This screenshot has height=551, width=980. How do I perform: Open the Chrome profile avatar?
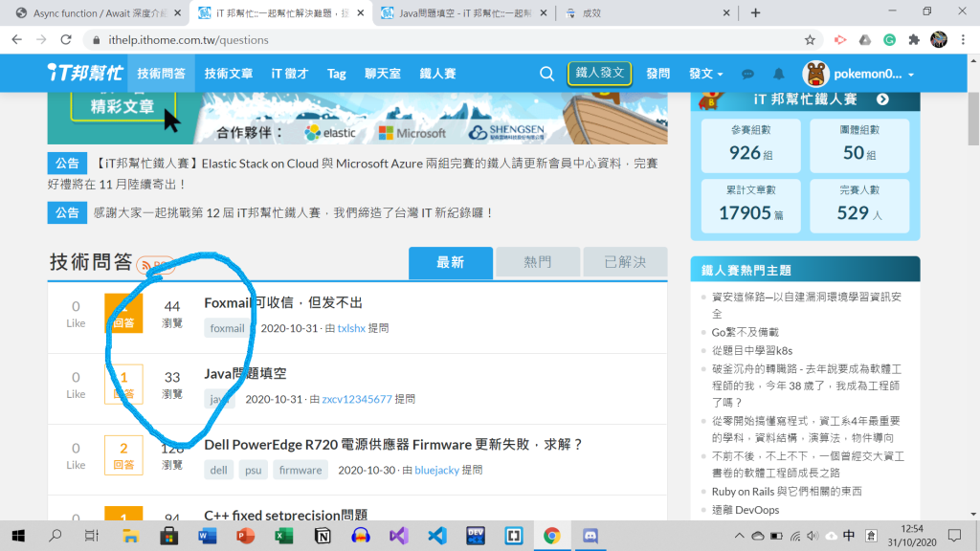coord(939,39)
